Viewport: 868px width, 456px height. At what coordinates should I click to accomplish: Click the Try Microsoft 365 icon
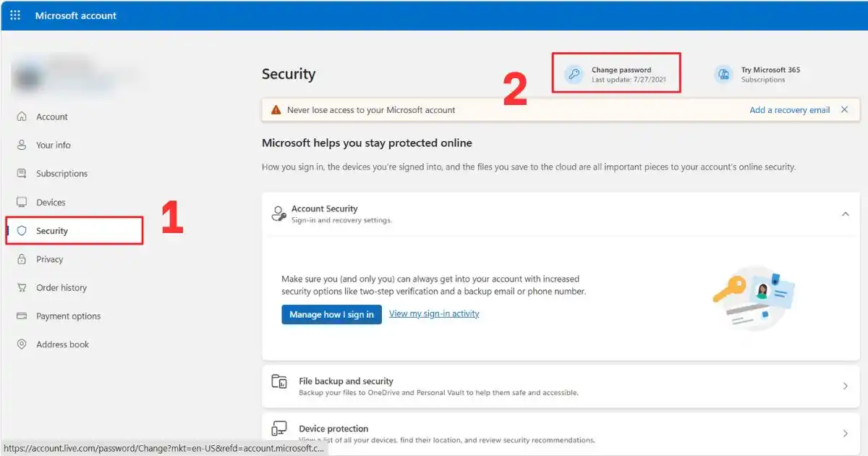pos(723,74)
